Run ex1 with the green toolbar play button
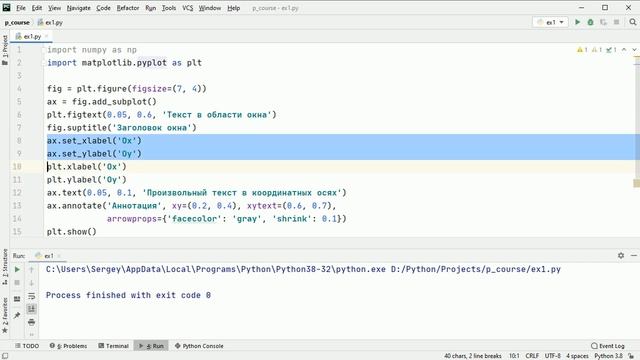The width and height of the screenshot is (640, 360). [578, 22]
